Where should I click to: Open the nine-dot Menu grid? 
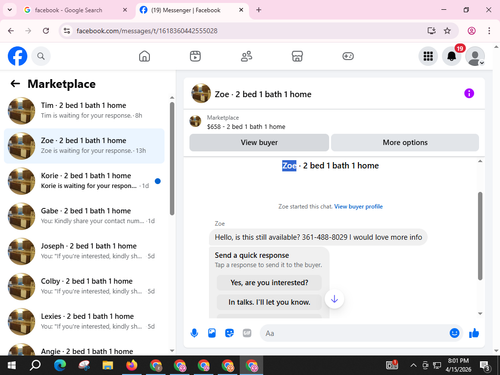[x=428, y=56]
